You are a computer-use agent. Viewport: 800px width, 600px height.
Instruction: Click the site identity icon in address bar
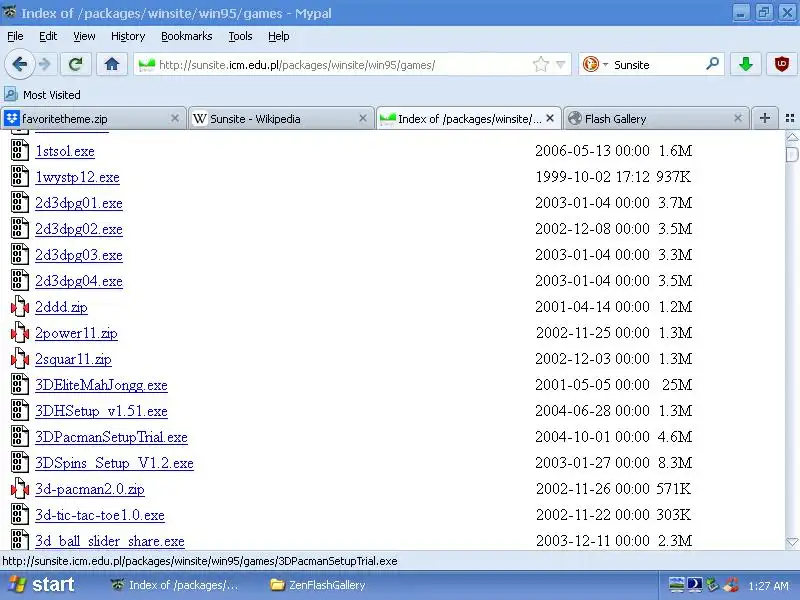point(146,65)
